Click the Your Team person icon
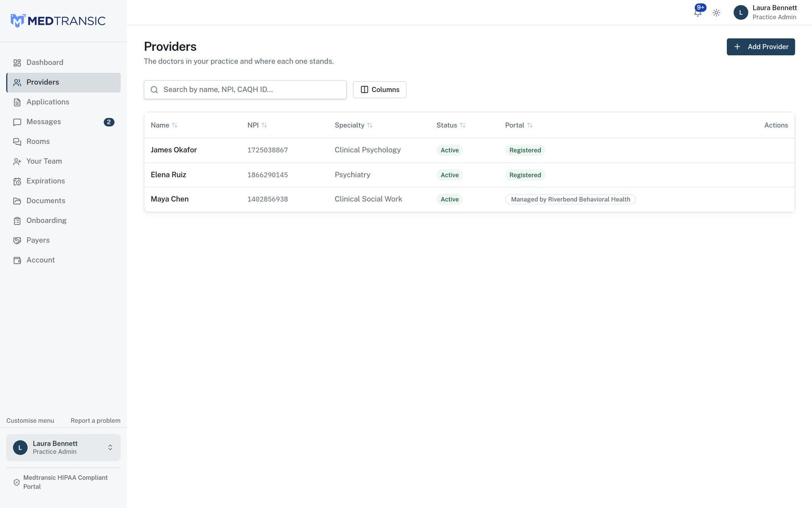 coord(17,162)
